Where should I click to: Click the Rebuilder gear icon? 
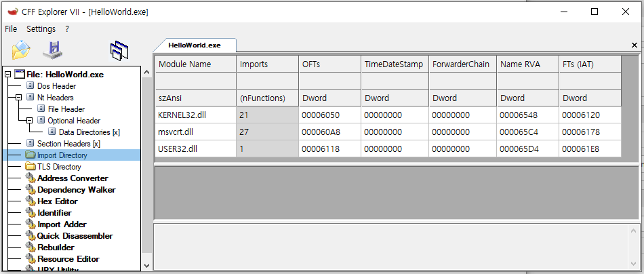coord(31,248)
